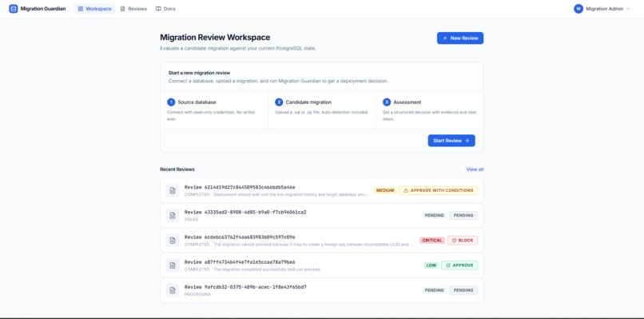Click the APPROVE WITH CONDITIONS badge
The image size is (644, 319).
coord(438,191)
